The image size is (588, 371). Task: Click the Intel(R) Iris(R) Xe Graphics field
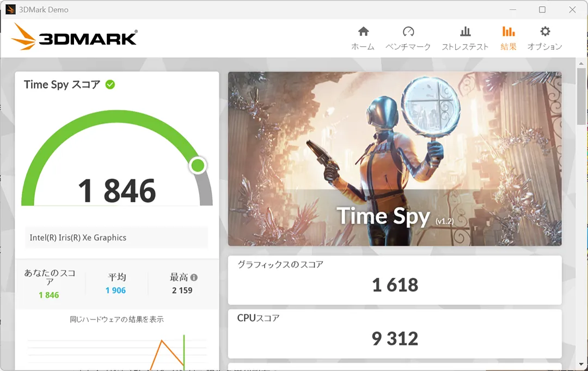117,238
